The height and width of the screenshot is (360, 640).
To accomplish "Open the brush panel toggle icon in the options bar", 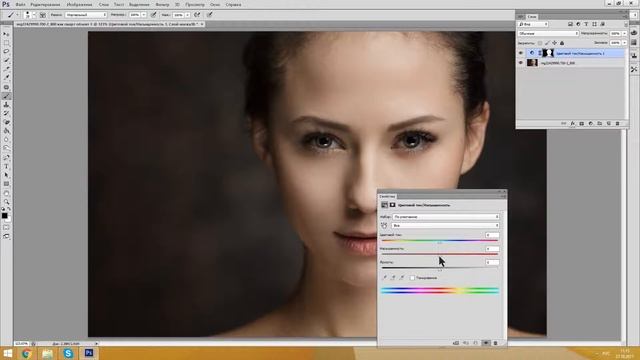I will (43, 15).
